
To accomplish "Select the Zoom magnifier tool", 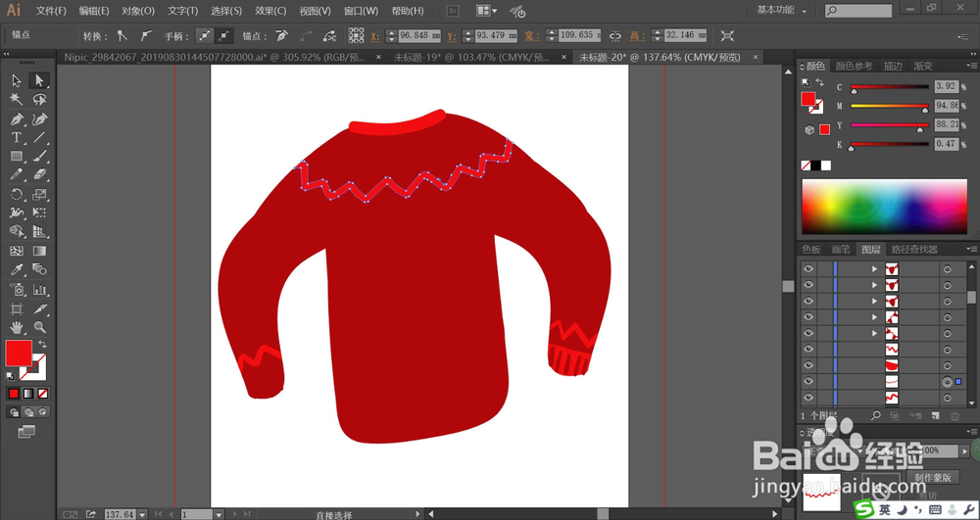I will [39, 327].
